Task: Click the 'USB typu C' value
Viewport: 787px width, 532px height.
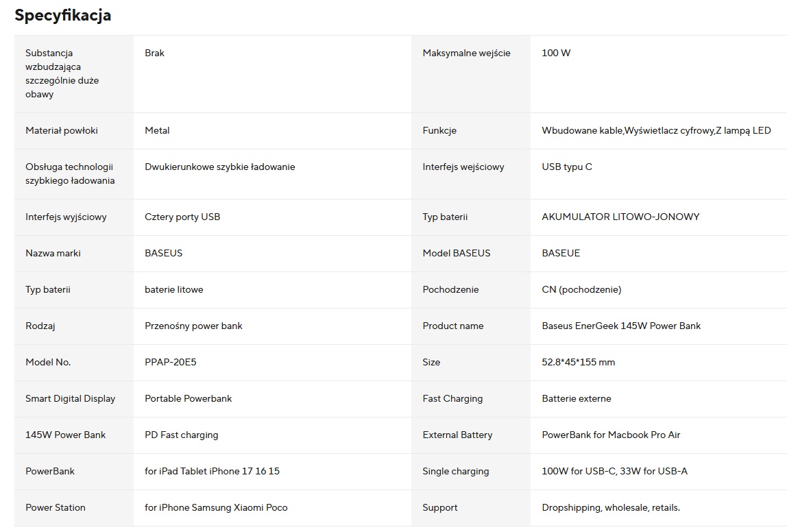Action: pos(567,167)
